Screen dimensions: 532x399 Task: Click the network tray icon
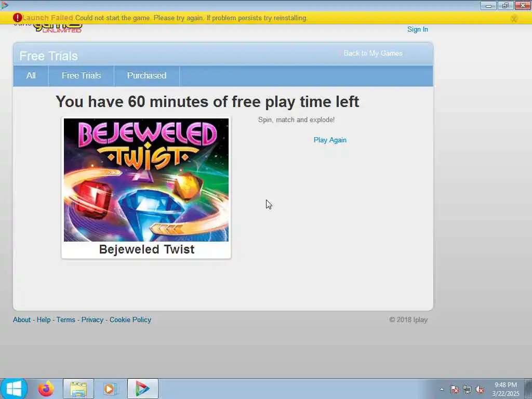tap(467, 389)
